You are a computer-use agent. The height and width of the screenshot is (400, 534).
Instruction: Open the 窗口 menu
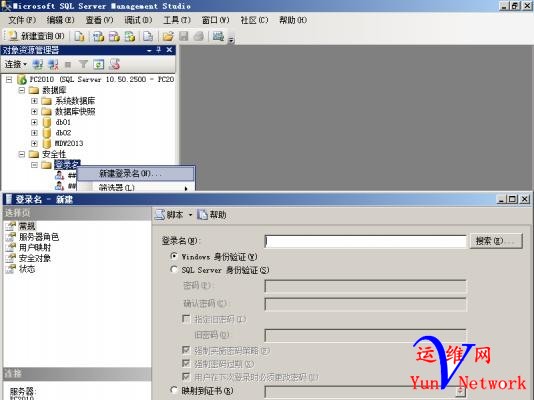click(216, 20)
